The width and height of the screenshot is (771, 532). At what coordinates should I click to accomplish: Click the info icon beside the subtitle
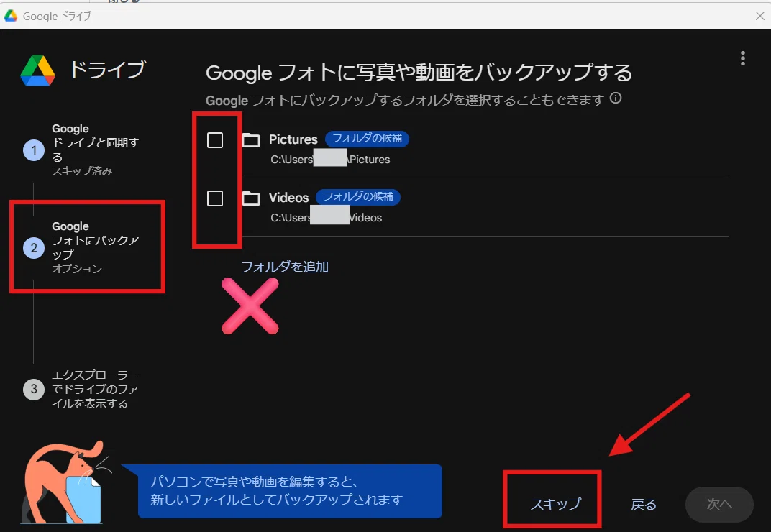point(616,98)
